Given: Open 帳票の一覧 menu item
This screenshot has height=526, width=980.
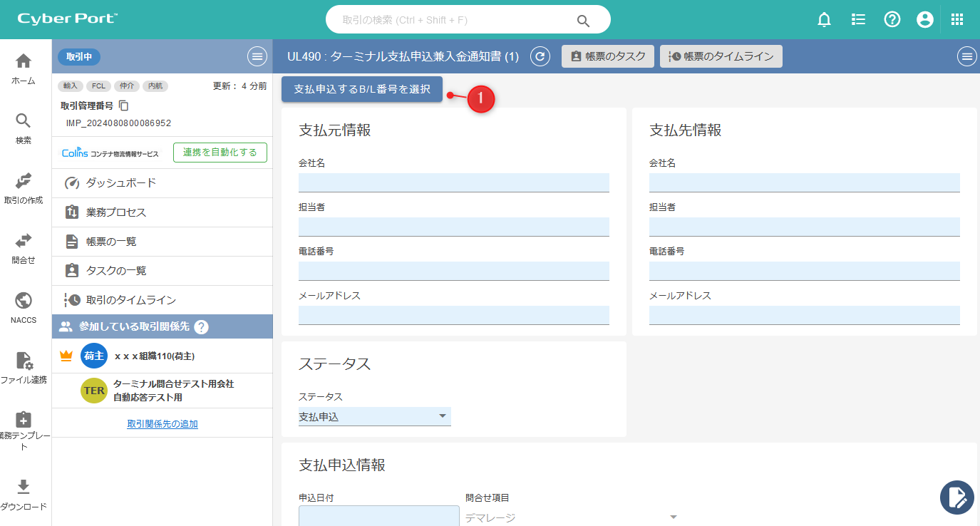Looking at the screenshot, I should pyautogui.click(x=111, y=242).
